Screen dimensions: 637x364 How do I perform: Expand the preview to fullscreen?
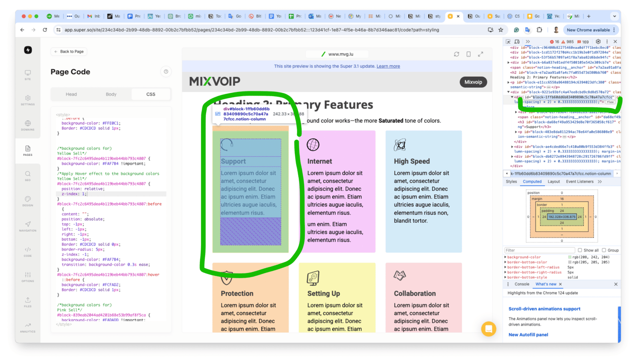pos(481,54)
